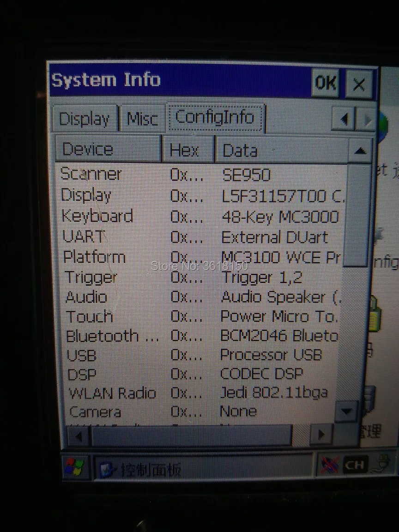
Task: Click the BCM2046 Bluetooth value
Action: pos(279,336)
